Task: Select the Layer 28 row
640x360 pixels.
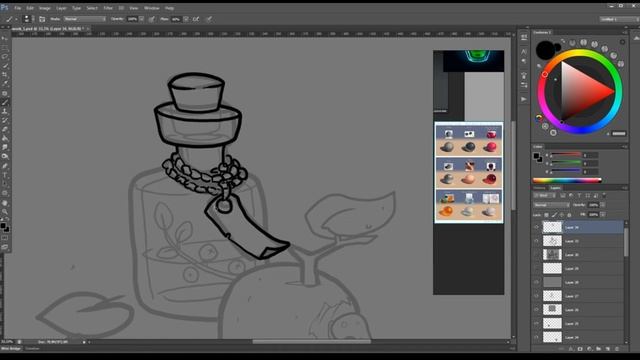Action: point(578,282)
